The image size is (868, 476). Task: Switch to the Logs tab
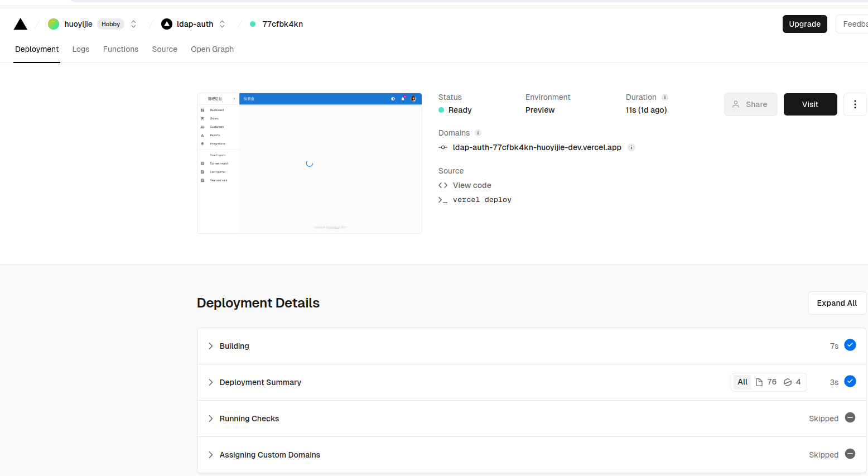(x=81, y=49)
